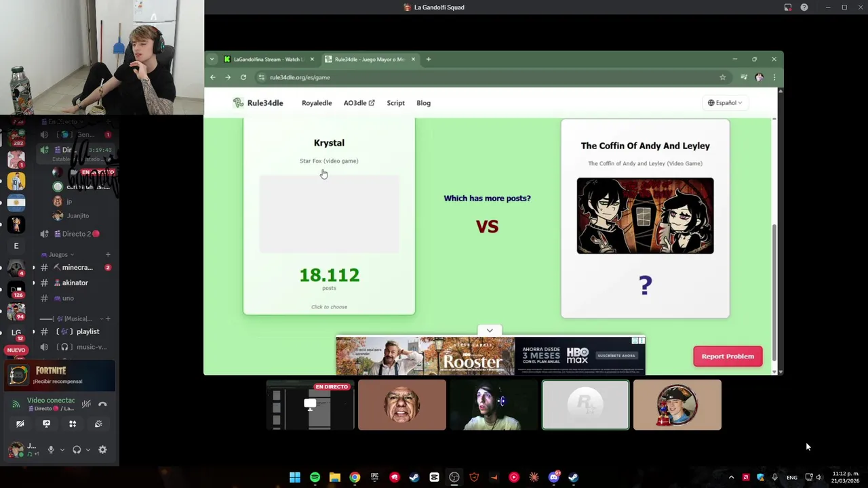
Task: Toggle Discord noise suppression icon
Action: 86,405
